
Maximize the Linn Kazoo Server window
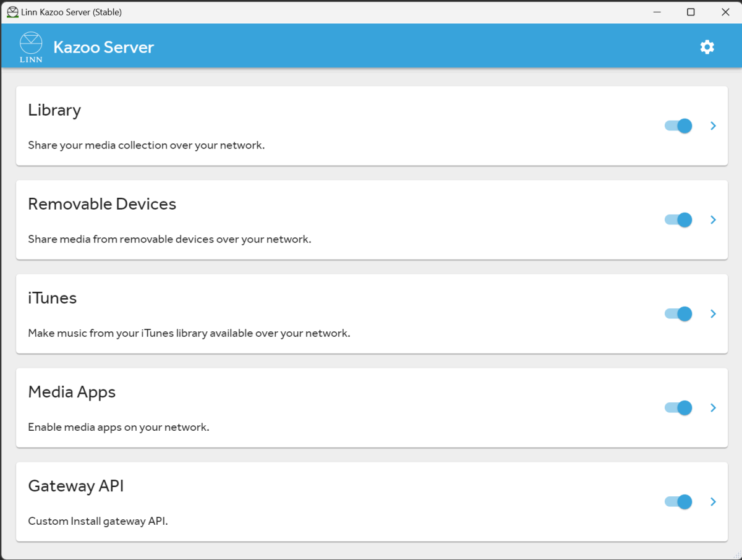point(691,12)
